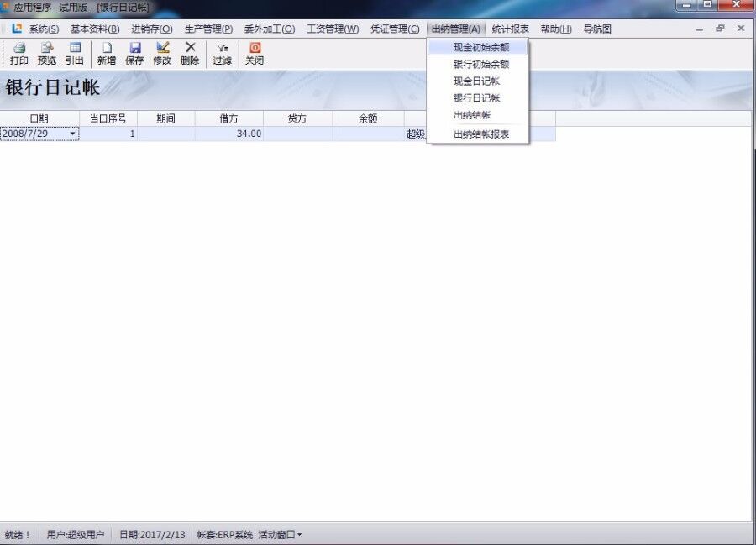Click the 借方 column header
This screenshot has height=545, width=756.
pos(229,118)
